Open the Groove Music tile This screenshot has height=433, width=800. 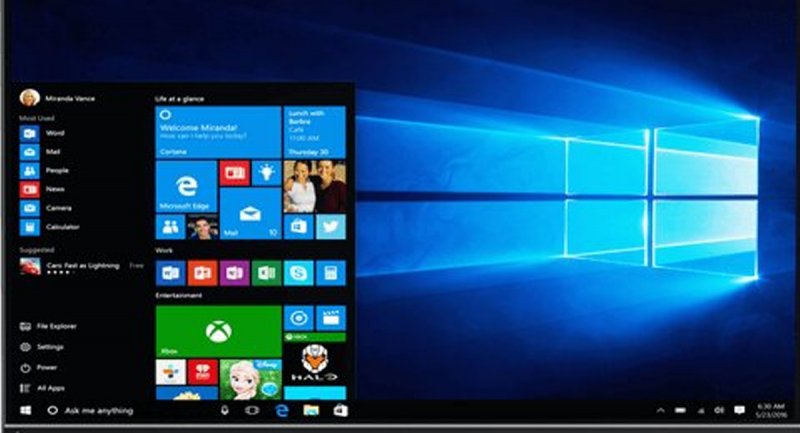[298, 318]
